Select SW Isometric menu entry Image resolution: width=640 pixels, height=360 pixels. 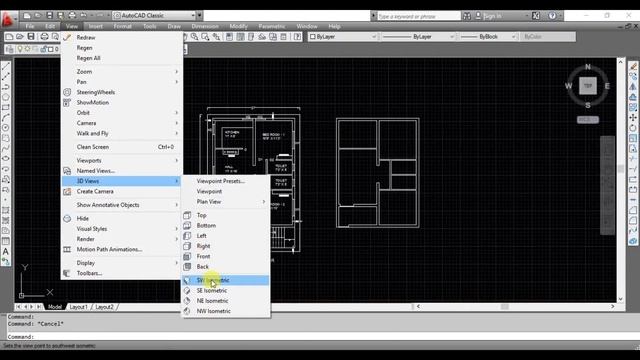[226, 280]
